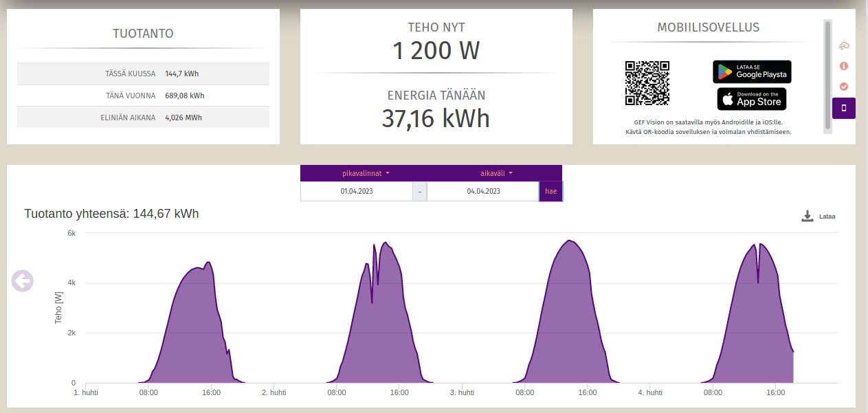Click the end date field 04.04.2023
Screen dimensions: 868x413
tap(483, 192)
